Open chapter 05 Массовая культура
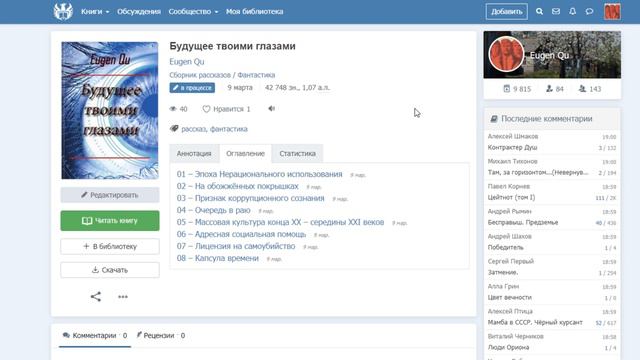 point(280,222)
